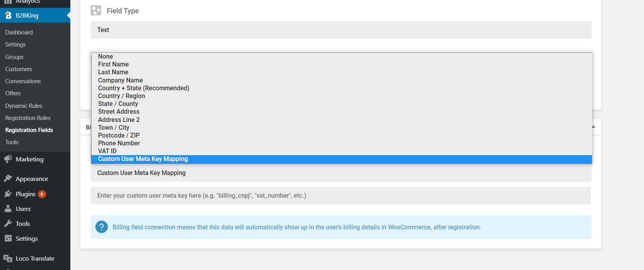644x270 pixels.
Task: Open Conversations page from sidebar
Action: (23, 81)
